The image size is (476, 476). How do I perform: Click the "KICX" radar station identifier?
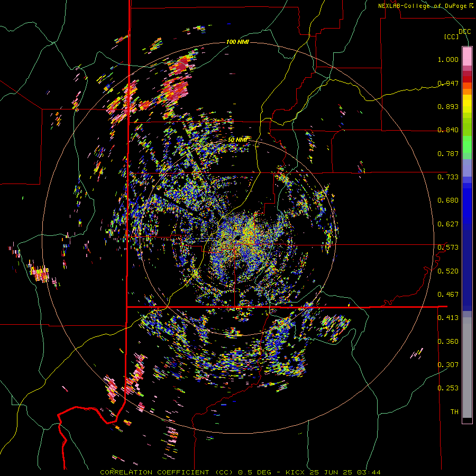click(296, 472)
